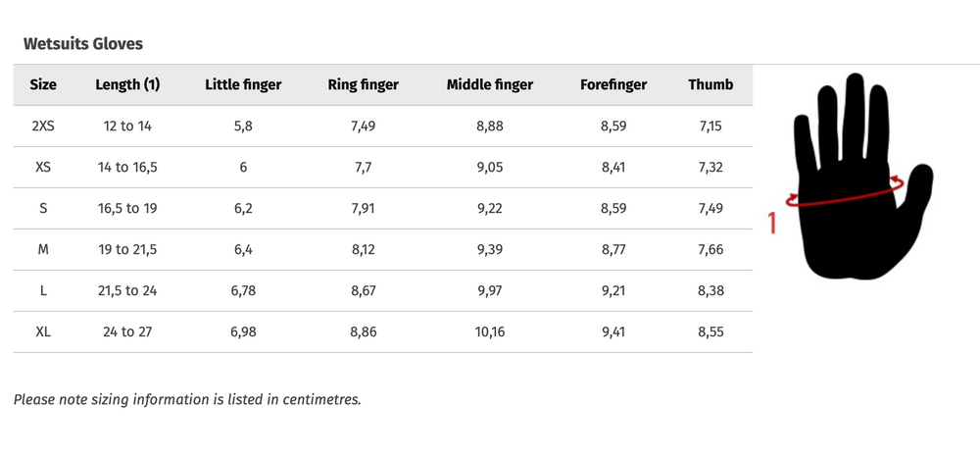The width and height of the screenshot is (980, 460).
Task: Click the Little finger column header
Action: tap(243, 84)
